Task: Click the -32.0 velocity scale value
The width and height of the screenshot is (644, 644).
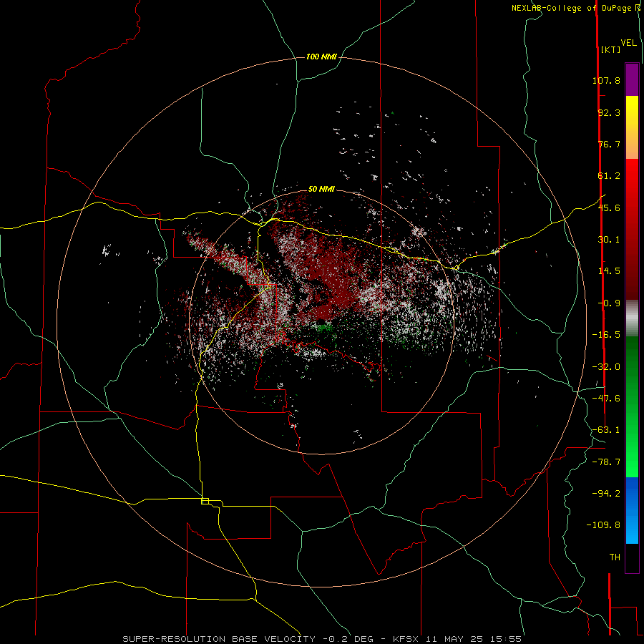Action: pyautogui.click(x=606, y=367)
